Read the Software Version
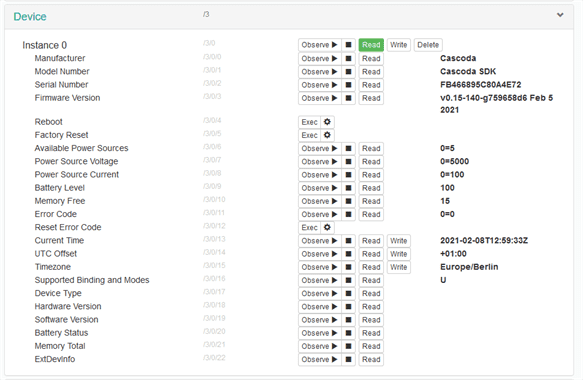The height and width of the screenshot is (380, 583). coord(371,320)
